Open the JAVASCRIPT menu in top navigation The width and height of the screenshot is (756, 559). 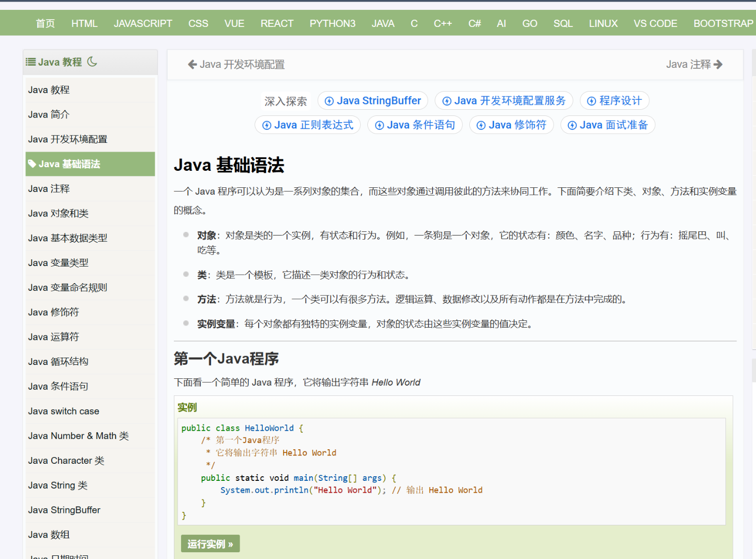pyautogui.click(x=143, y=23)
